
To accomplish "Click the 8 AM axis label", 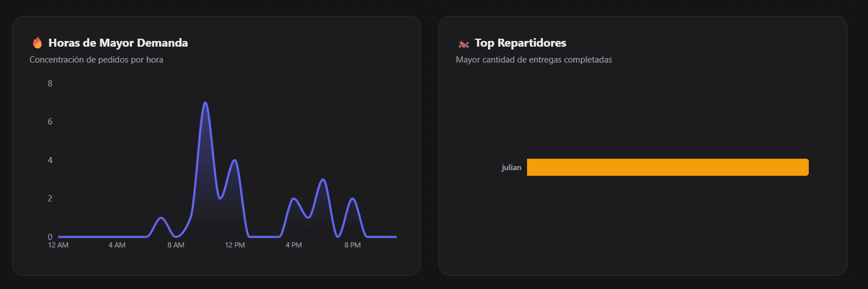I will (176, 245).
